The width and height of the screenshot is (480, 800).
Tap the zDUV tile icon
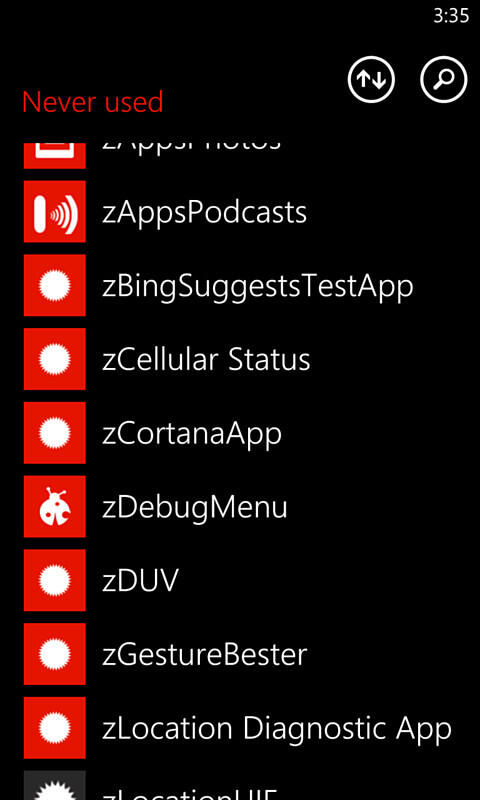pos(55,580)
